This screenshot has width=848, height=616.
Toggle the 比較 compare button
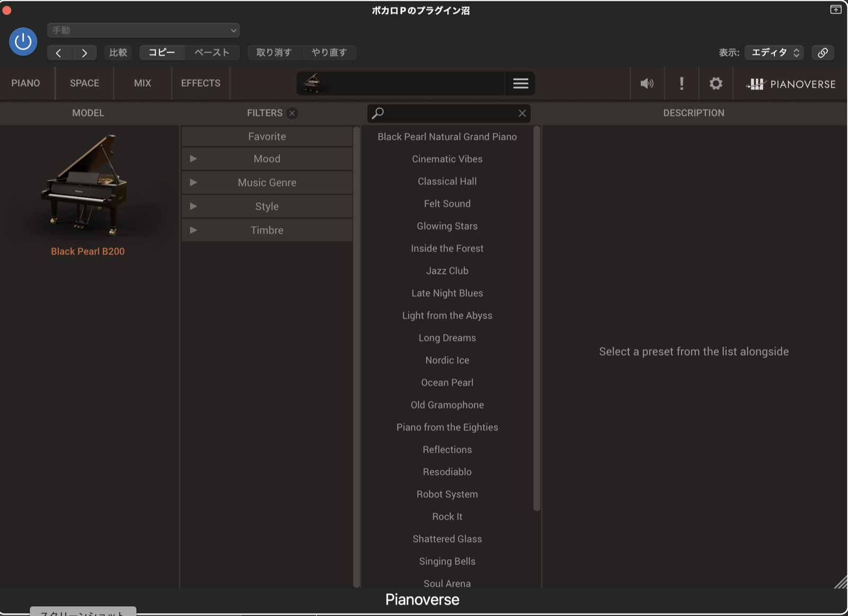[x=118, y=52]
